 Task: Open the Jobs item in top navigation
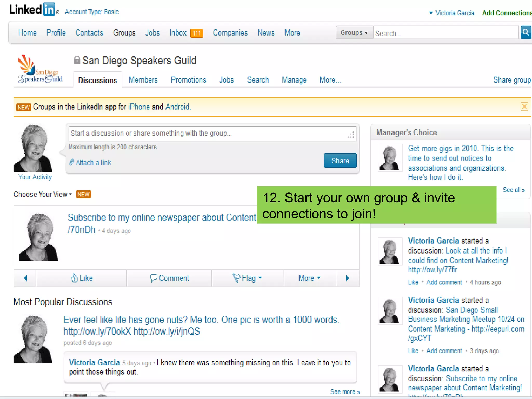coord(152,33)
